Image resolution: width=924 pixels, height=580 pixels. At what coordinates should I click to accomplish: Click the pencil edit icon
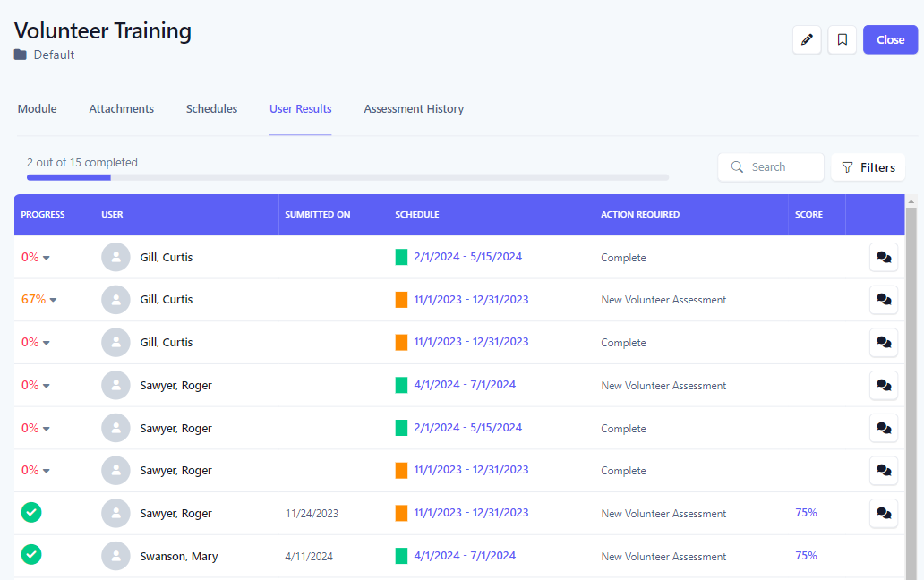pos(807,40)
